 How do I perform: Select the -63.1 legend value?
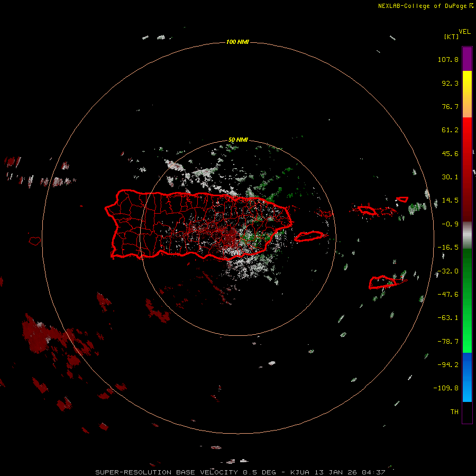448,318
